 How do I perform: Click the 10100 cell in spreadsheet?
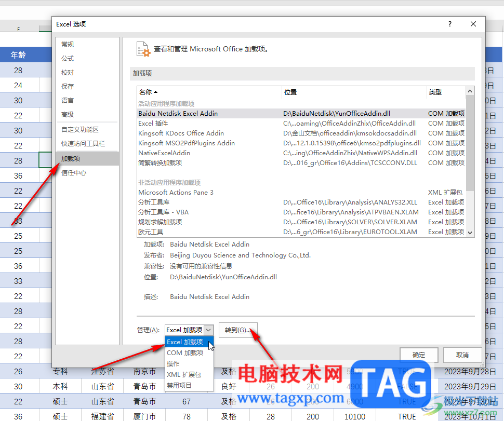(x=355, y=416)
